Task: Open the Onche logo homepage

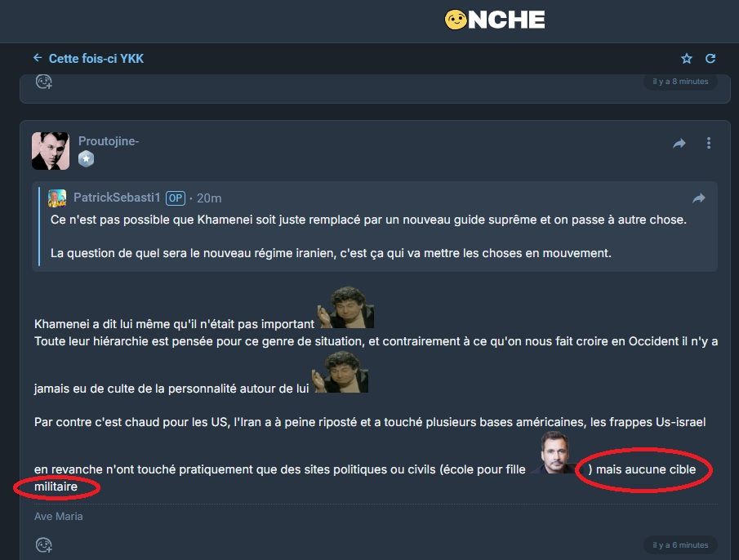Action: point(494,20)
